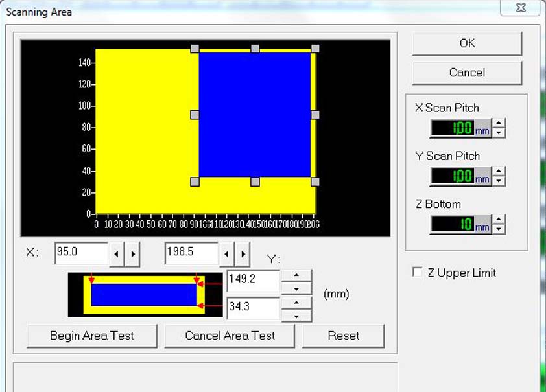
Task: Decrease X end with left arrow beside 198.5
Action: tap(226, 254)
